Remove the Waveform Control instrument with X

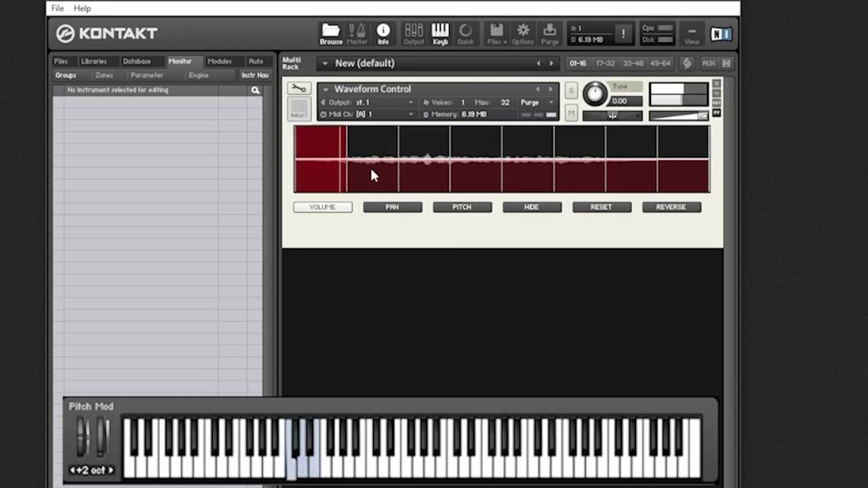(716, 84)
